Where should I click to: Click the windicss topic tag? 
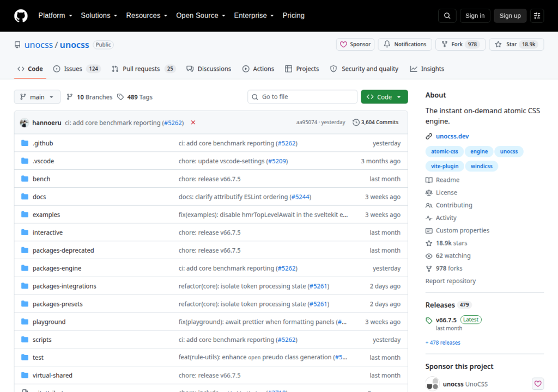(x=482, y=166)
